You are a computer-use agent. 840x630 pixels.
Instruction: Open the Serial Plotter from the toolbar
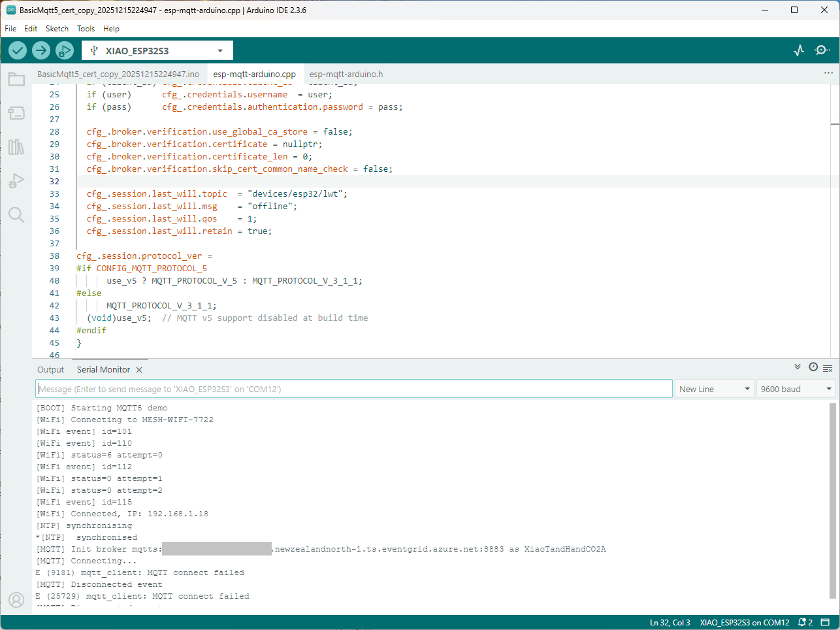click(x=799, y=50)
